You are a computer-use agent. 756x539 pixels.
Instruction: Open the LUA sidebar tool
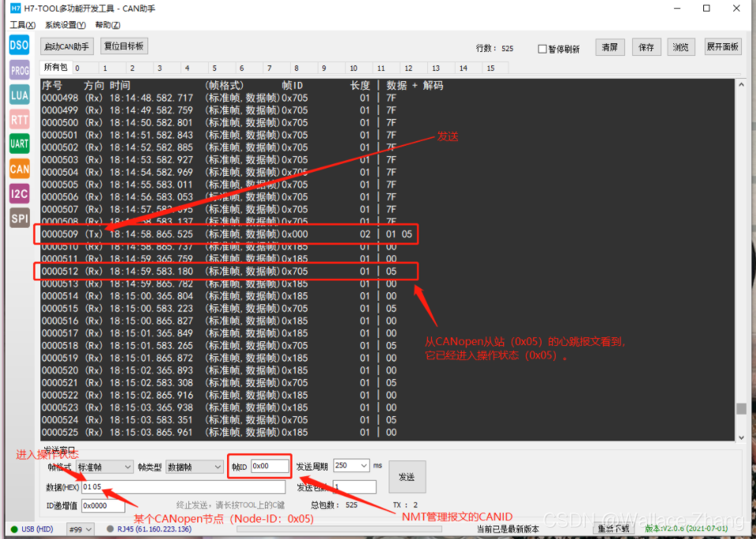(19, 95)
